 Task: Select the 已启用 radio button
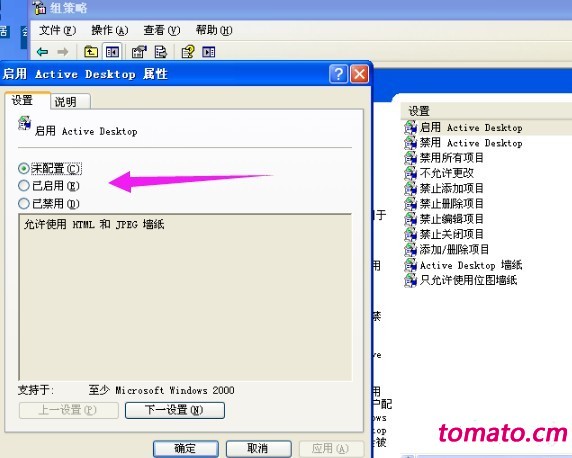[x=24, y=186]
